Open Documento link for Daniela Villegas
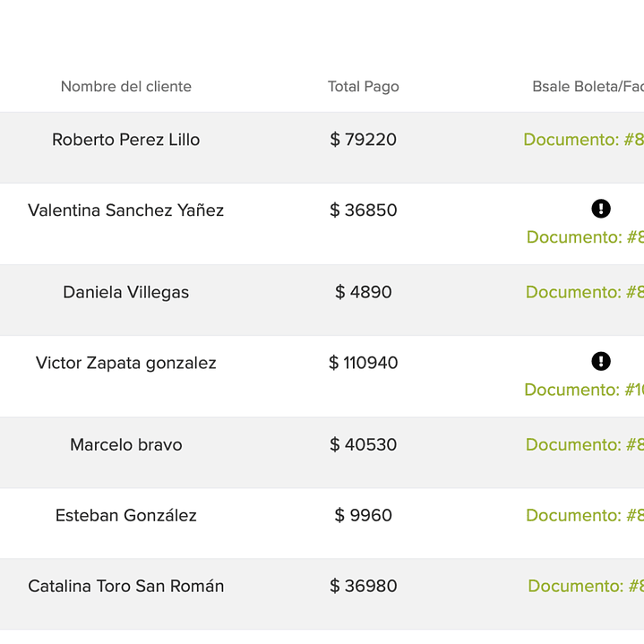This screenshot has height=644, width=644. coord(584,292)
